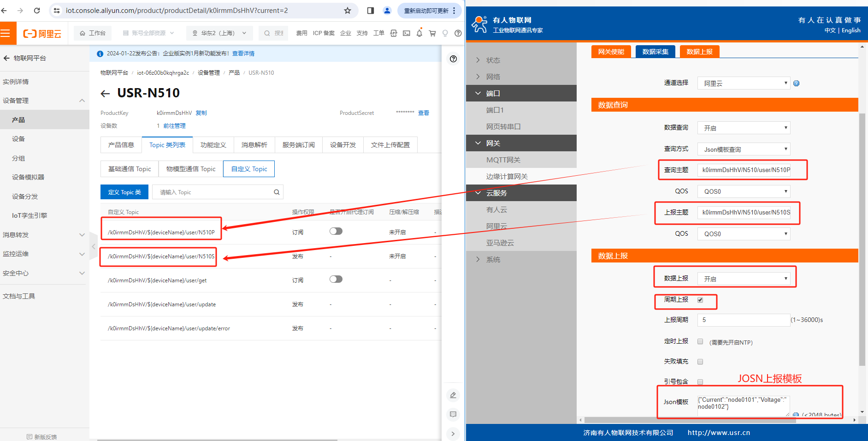Open the 查询方式 Json模板查询 dropdown
Screen dimensions: 868x441
click(x=744, y=149)
